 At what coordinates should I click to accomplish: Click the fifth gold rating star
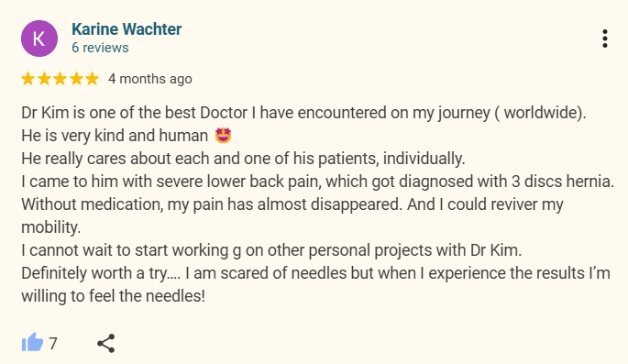92,79
